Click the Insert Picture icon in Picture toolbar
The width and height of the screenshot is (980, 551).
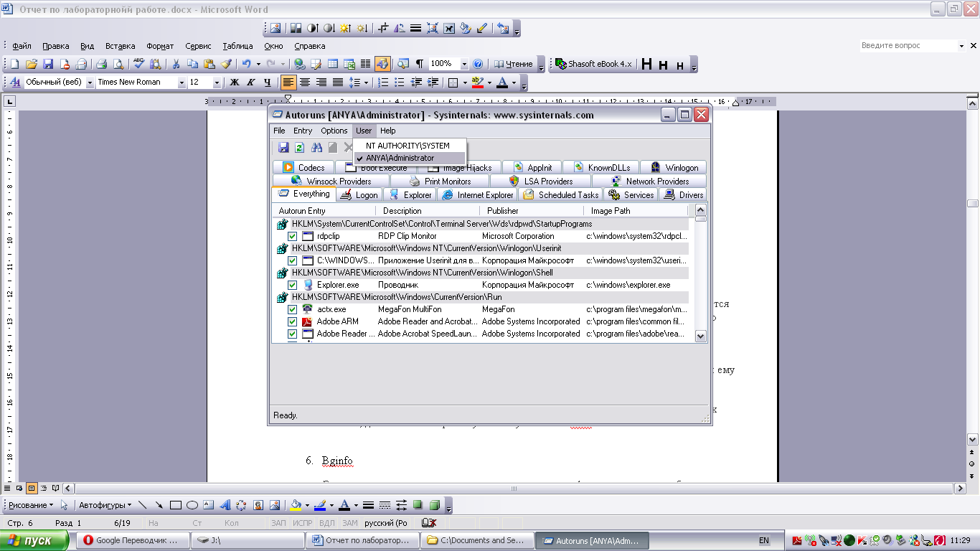[x=275, y=29]
